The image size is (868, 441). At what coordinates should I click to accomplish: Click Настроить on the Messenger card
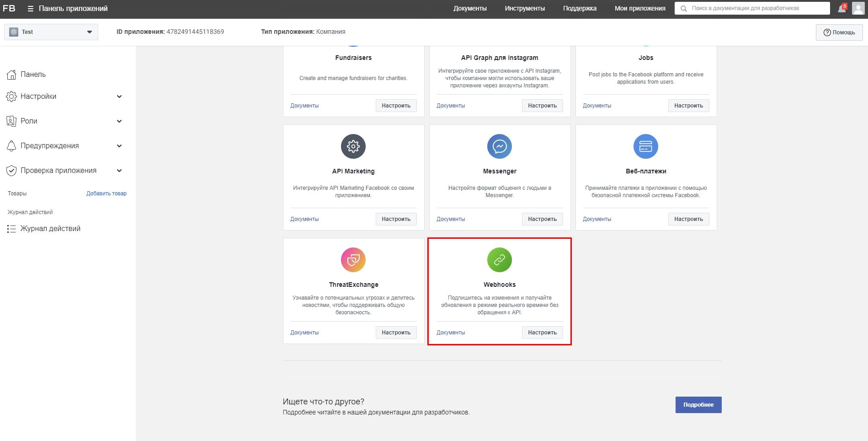[543, 219]
